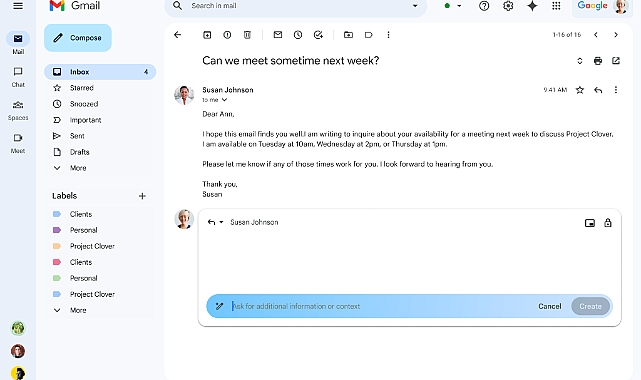Image resolution: width=641 pixels, height=380 pixels.
Task: Cancel the Help me write prompt
Action: 549,306
